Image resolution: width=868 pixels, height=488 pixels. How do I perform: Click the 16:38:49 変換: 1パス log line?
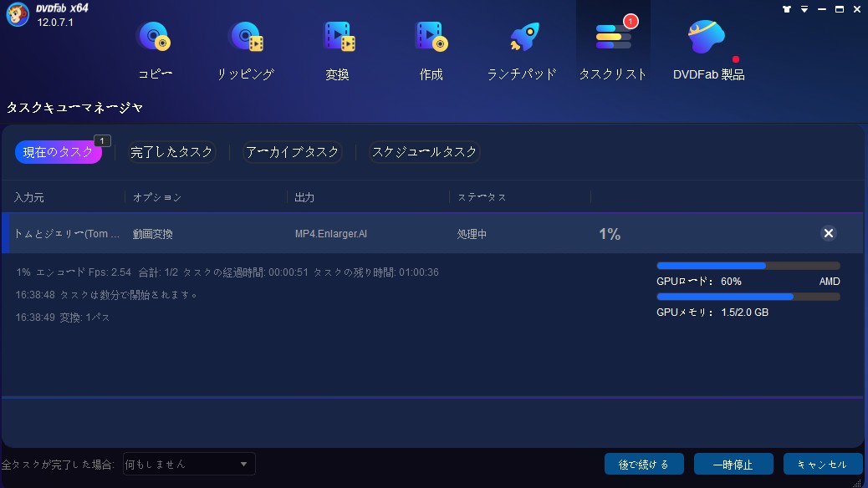[63, 318]
